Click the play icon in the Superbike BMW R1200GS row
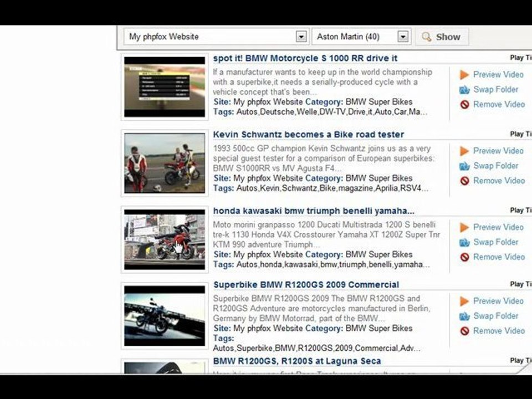Viewport: 532px width, 399px height. coord(464,301)
